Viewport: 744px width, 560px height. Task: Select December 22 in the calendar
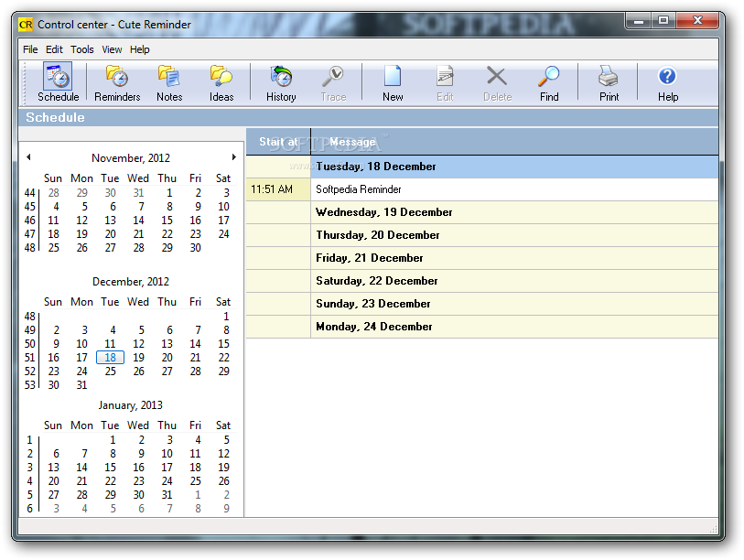(x=224, y=358)
